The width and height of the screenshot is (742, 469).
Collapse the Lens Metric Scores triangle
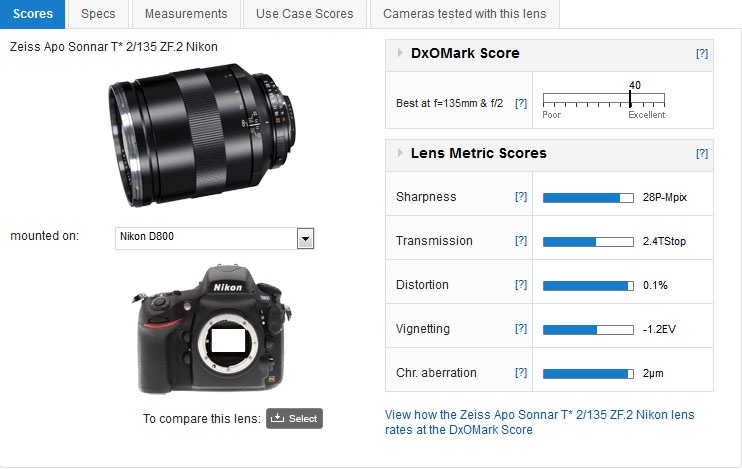400,153
